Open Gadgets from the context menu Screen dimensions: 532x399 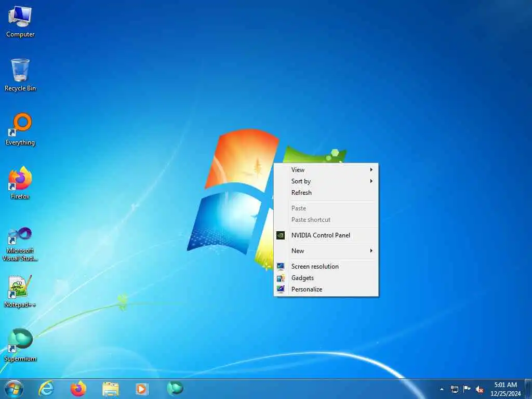point(326,278)
